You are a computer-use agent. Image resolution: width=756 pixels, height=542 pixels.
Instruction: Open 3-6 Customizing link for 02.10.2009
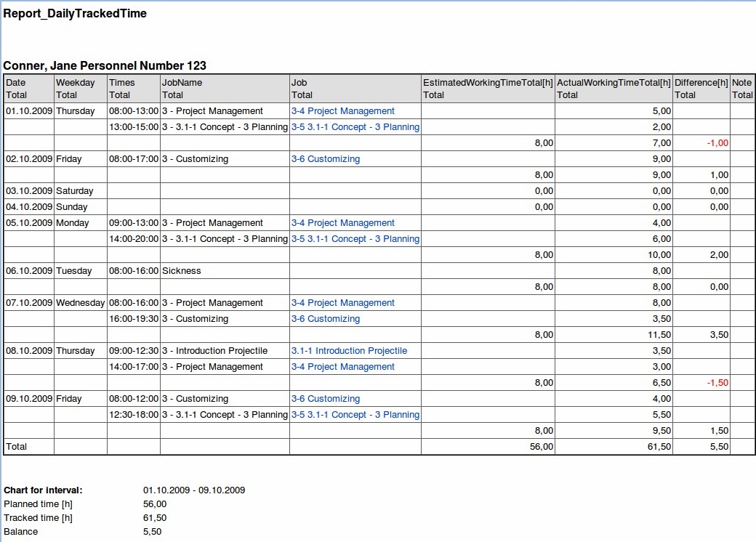pyautogui.click(x=325, y=159)
